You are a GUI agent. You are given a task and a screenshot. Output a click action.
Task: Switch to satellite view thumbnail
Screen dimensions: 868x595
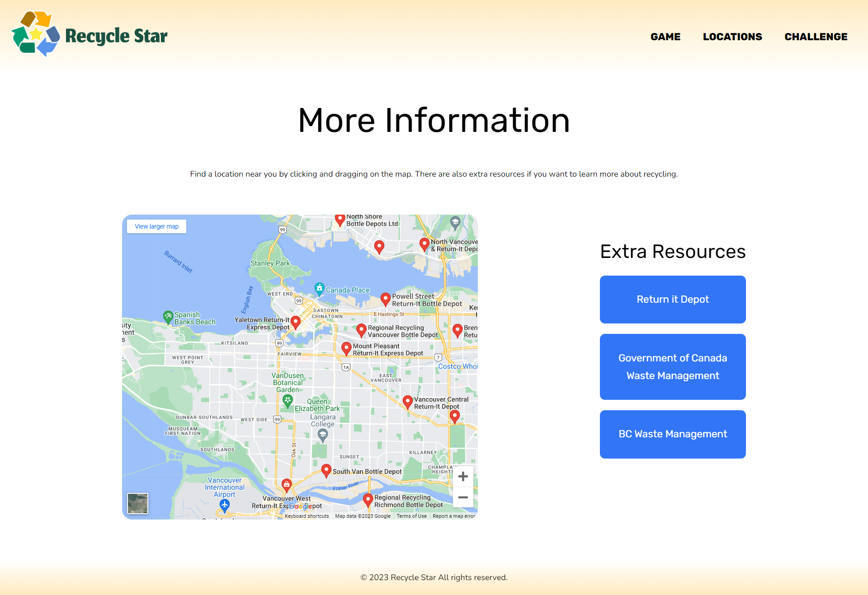pos(138,503)
